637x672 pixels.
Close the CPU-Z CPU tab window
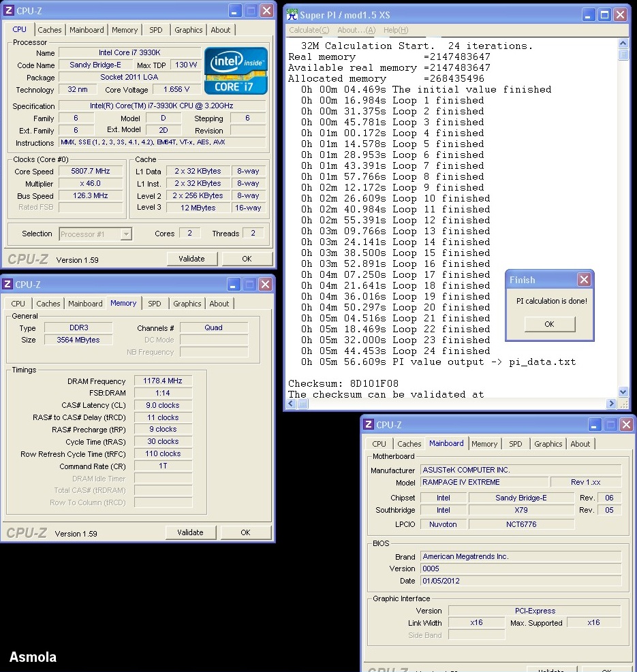tap(267, 11)
